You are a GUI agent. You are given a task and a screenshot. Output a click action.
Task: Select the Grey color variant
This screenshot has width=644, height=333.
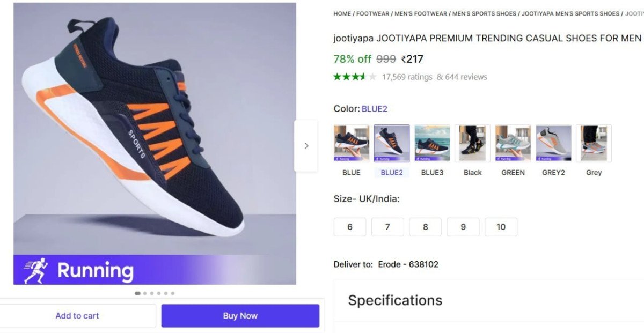click(x=594, y=143)
